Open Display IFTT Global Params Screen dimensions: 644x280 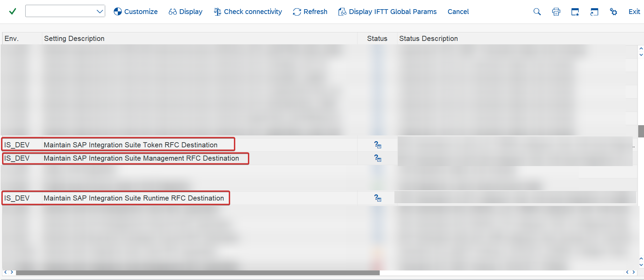pos(387,12)
